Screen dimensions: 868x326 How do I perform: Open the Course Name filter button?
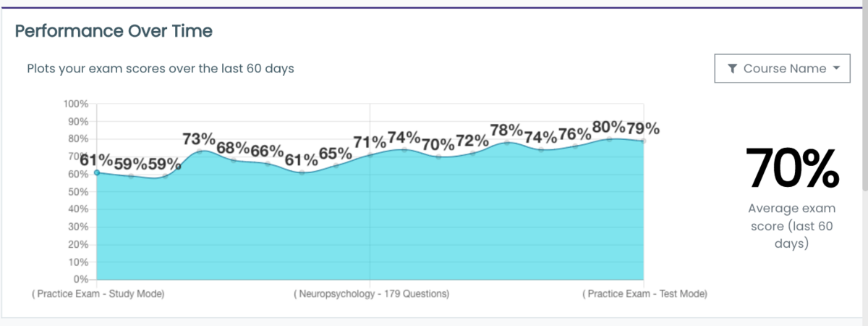[x=782, y=69]
